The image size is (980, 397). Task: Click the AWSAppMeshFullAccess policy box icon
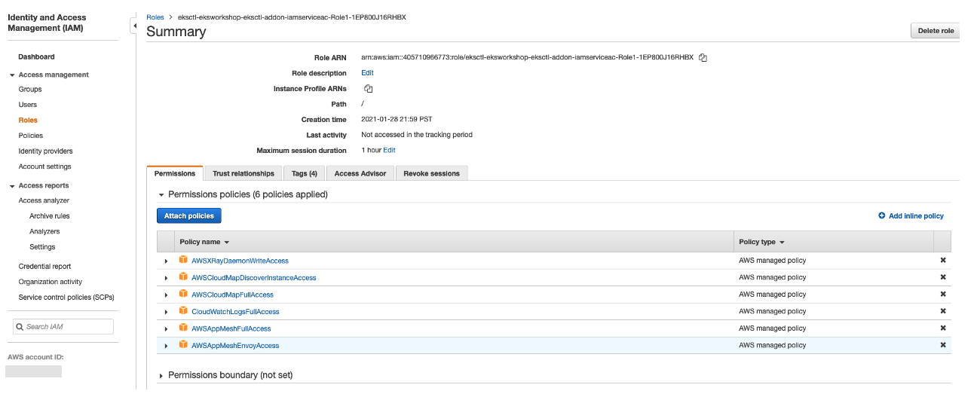pos(183,328)
